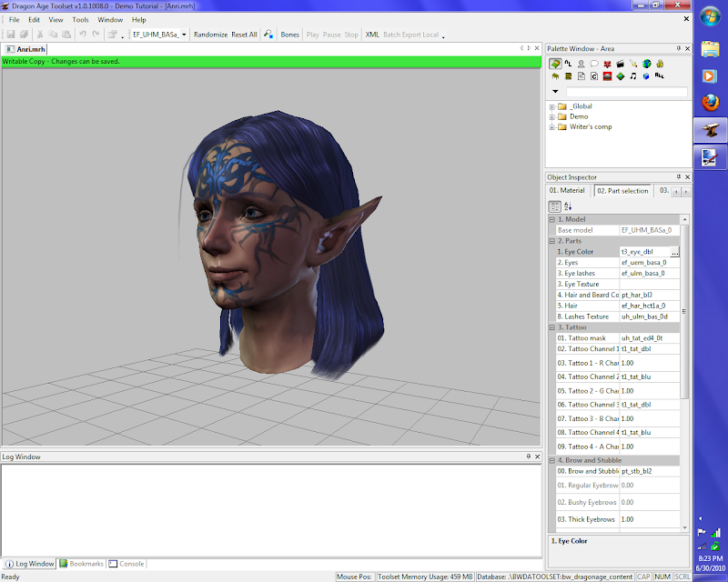Toggle categorized view in Object Inspector

coord(555,206)
